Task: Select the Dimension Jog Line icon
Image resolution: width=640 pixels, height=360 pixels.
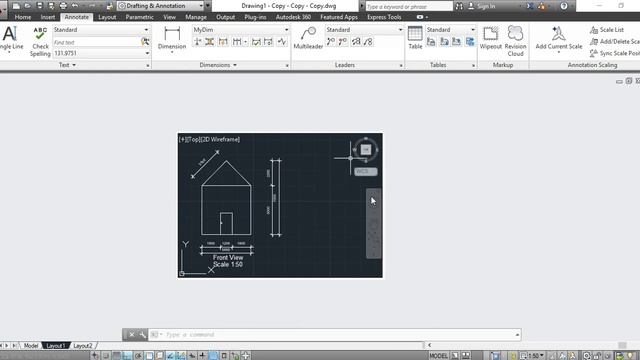Action: (x=282, y=42)
